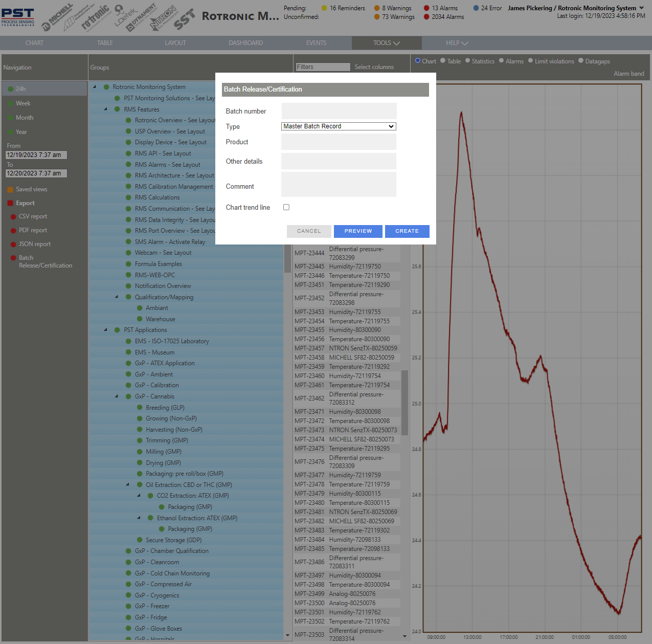Collapse the PST Applications tree node
Image resolution: width=652 pixels, height=644 pixels.
coord(105,330)
